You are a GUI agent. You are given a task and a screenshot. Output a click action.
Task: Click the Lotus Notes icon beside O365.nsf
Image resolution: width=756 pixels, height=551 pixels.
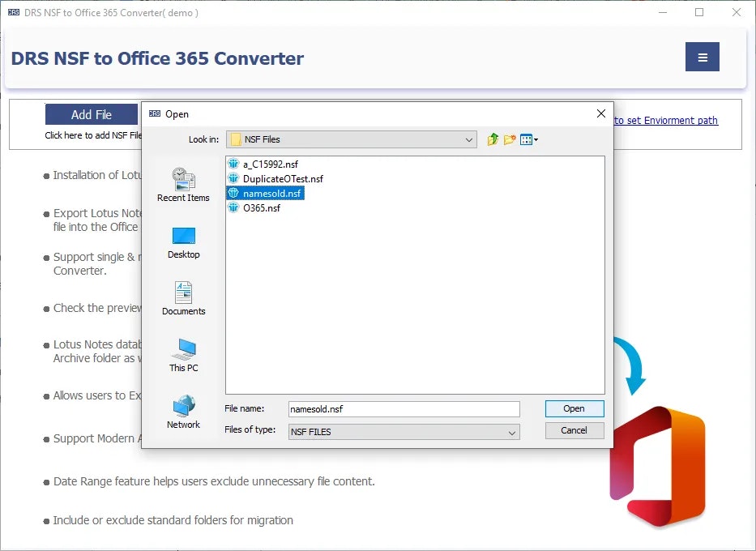point(235,208)
